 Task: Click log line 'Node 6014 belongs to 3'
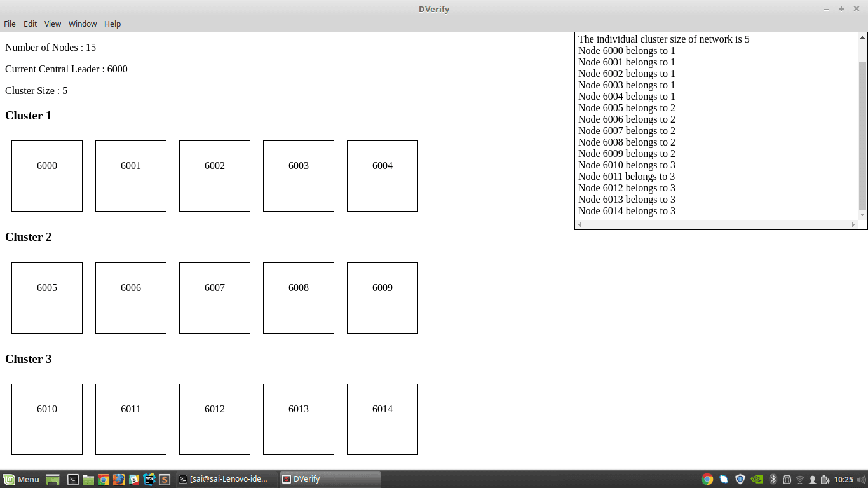[x=627, y=211]
